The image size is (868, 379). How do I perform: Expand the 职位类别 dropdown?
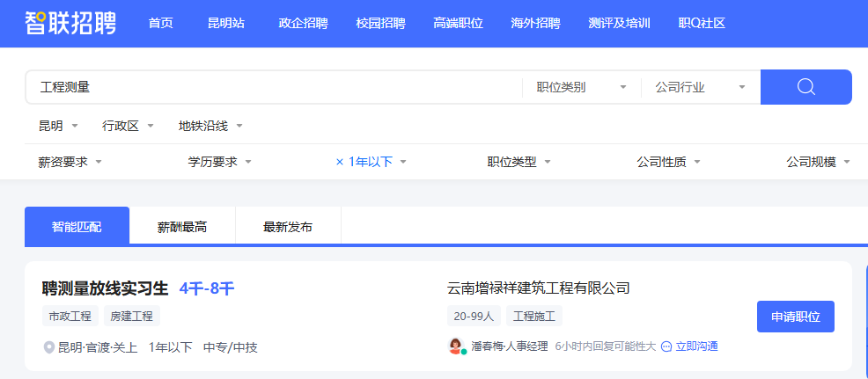[581, 87]
